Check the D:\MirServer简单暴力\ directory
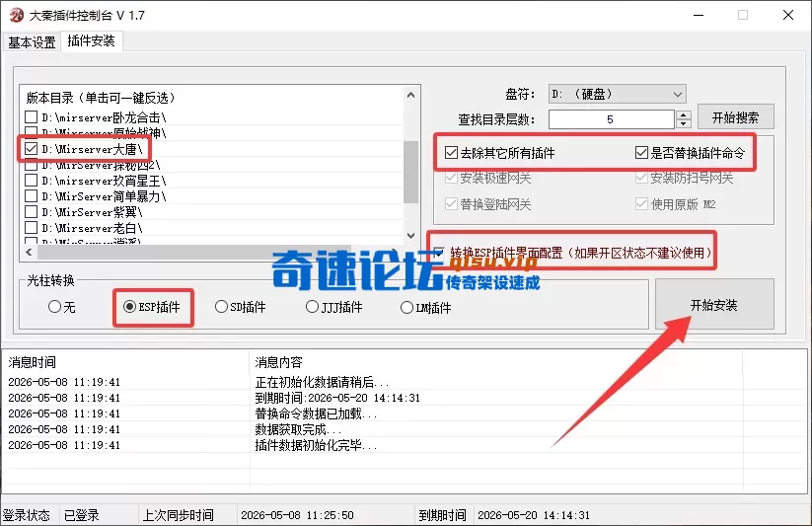The image size is (812, 526). pos(31,195)
